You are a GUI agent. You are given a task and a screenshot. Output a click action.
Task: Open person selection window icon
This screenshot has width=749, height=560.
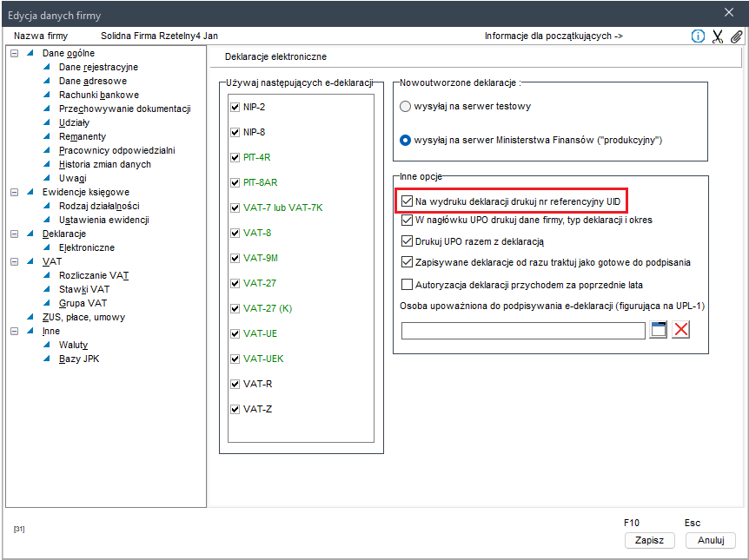click(659, 329)
